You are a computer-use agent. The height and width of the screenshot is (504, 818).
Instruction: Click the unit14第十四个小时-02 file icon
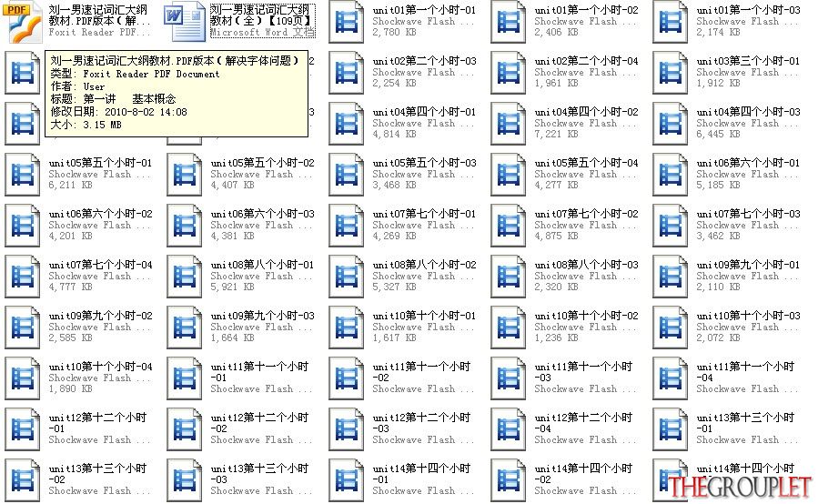coord(508,480)
